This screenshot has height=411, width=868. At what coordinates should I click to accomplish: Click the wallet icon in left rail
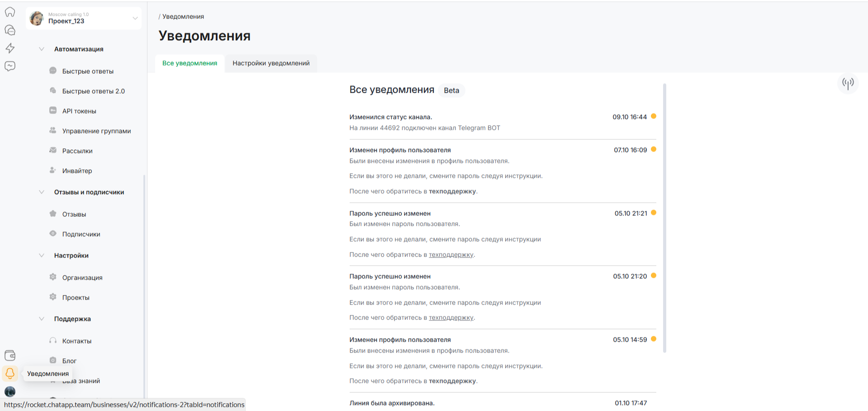pos(10,355)
